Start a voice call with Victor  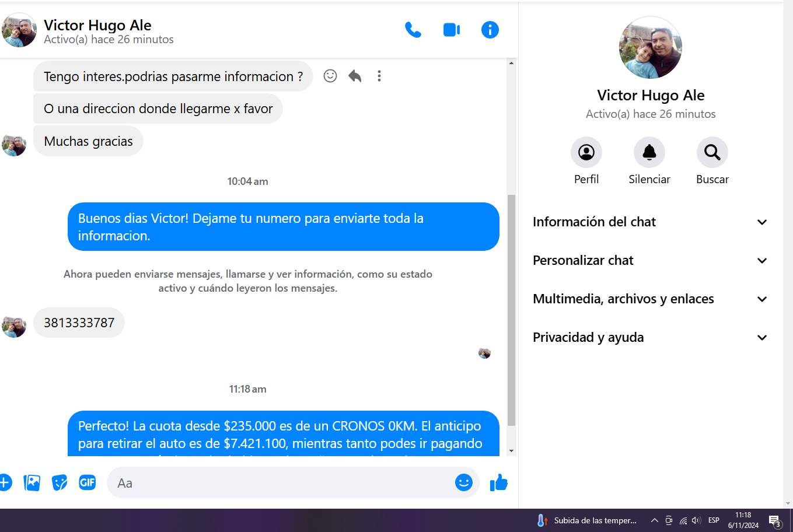click(413, 30)
